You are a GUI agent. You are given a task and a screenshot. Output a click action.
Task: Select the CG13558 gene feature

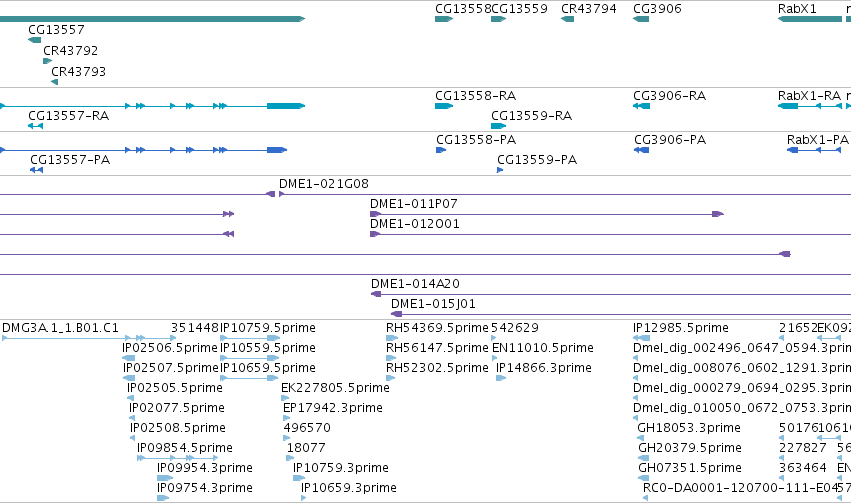(443, 19)
